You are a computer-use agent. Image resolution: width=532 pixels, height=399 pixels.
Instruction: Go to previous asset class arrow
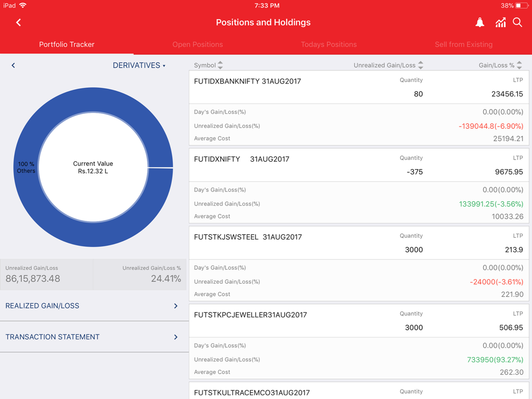tap(13, 65)
